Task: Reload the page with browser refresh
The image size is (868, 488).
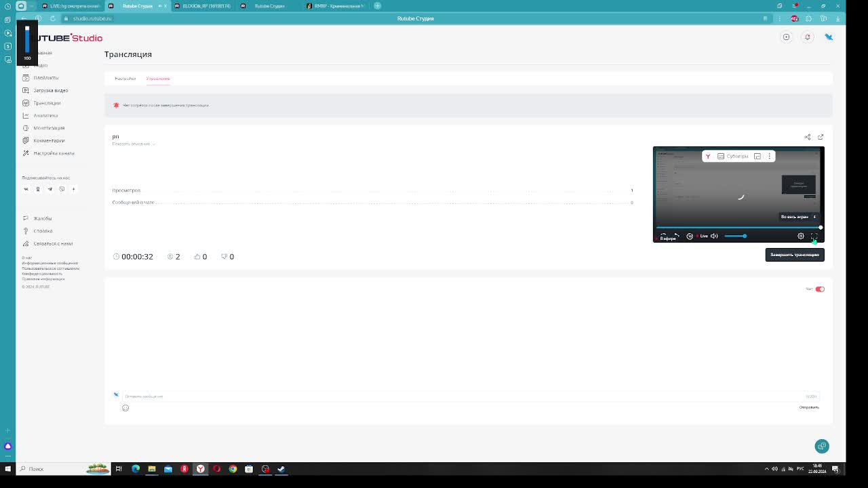Action: click(52, 18)
